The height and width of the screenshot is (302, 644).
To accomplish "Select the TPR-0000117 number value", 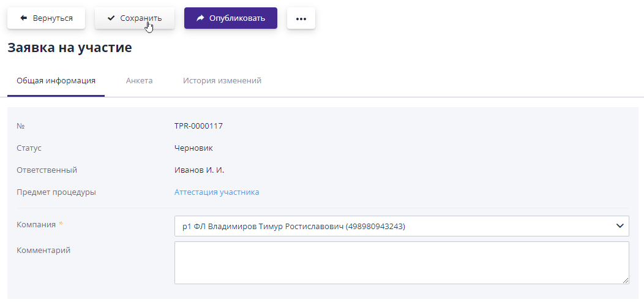I will 199,126.
